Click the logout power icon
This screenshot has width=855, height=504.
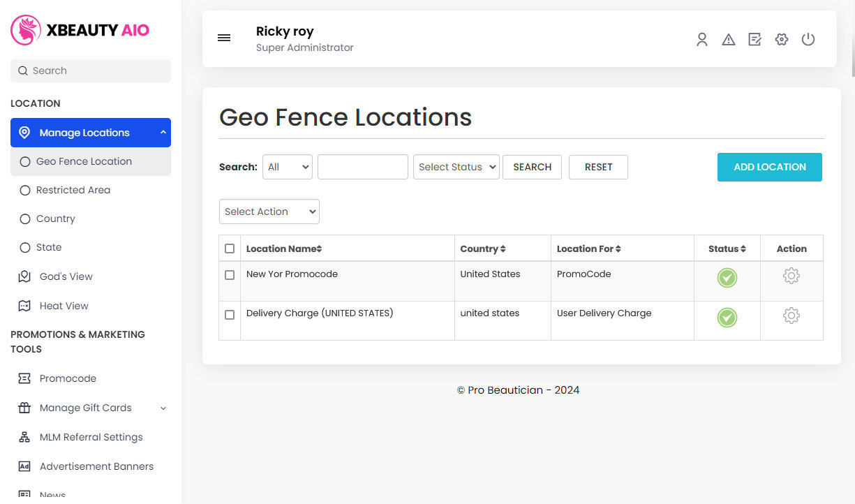point(808,40)
